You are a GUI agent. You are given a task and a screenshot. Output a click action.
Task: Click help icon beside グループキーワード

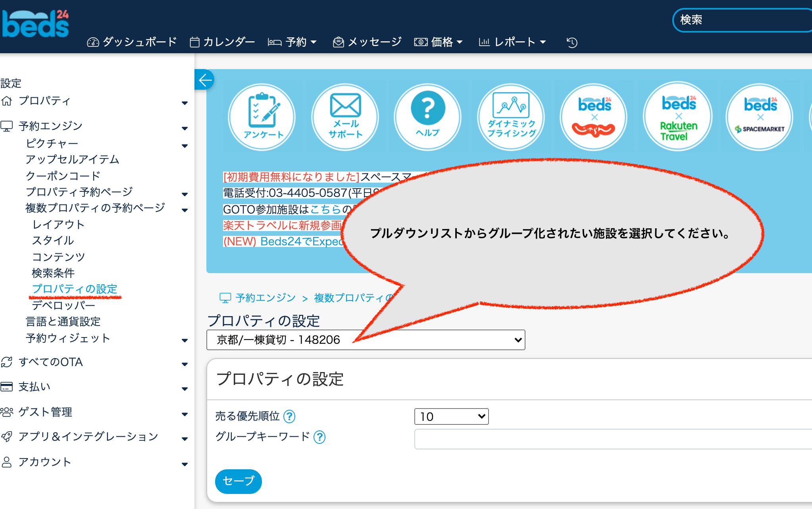pyautogui.click(x=319, y=437)
